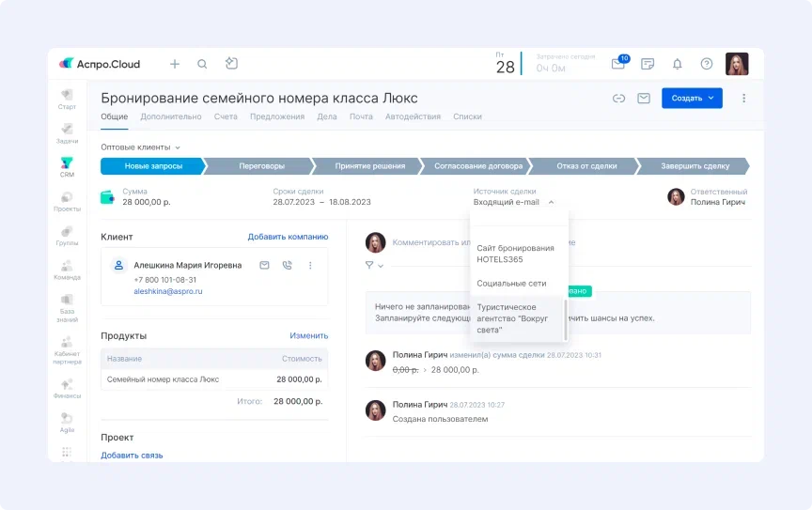
Task: Open the Группы sidebar item
Action: coord(67,236)
